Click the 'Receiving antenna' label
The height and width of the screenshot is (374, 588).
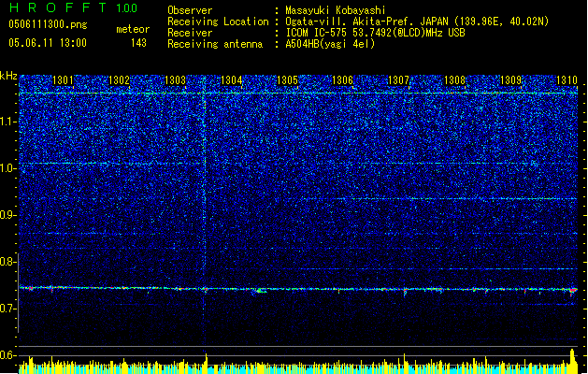click(x=215, y=44)
